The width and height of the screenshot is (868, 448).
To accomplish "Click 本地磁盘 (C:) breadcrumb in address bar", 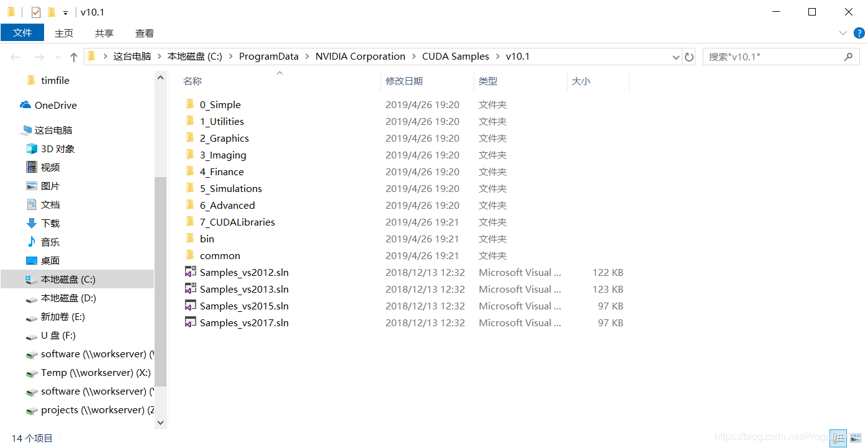I will (195, 56).
